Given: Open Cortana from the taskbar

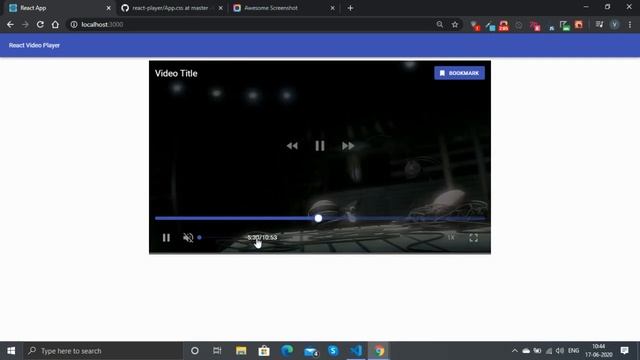Looking at the screenshot, I should (195, 351).
